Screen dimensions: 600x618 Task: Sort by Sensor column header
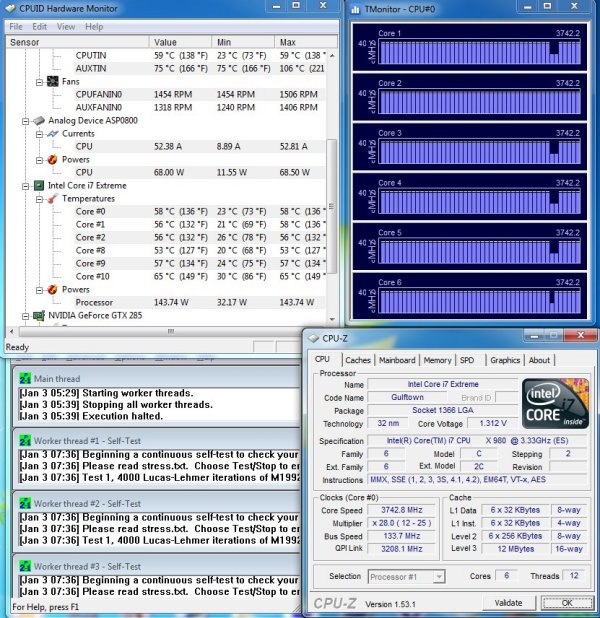tap(78, 42)
